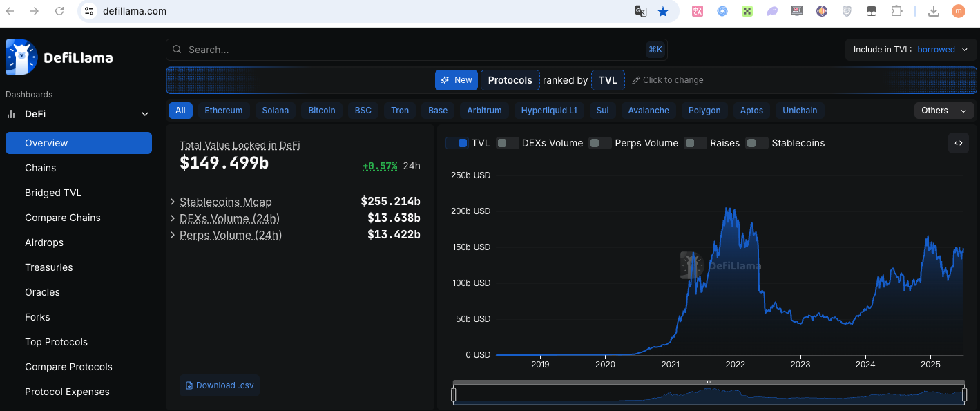Image resolution: width=980 pixels, height=411 pixels.
Task: Reload the defillama.com page
Action: [59, 11]
